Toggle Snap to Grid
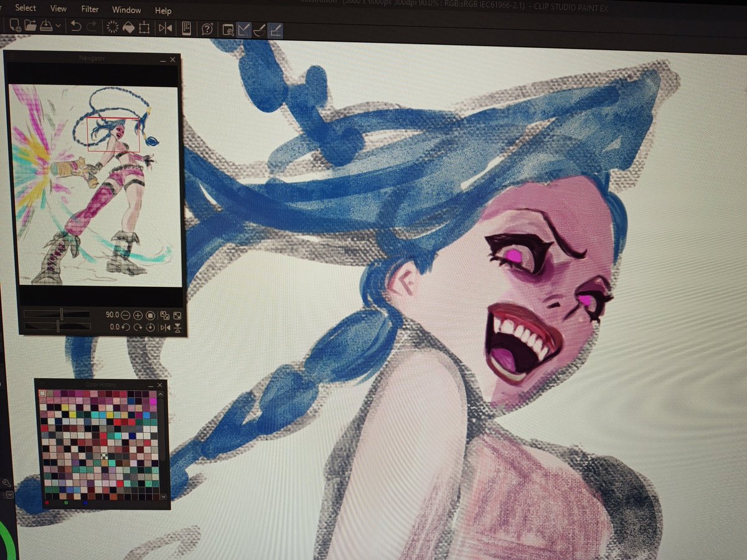Screen dimensions: 747x560 (275, 30)
